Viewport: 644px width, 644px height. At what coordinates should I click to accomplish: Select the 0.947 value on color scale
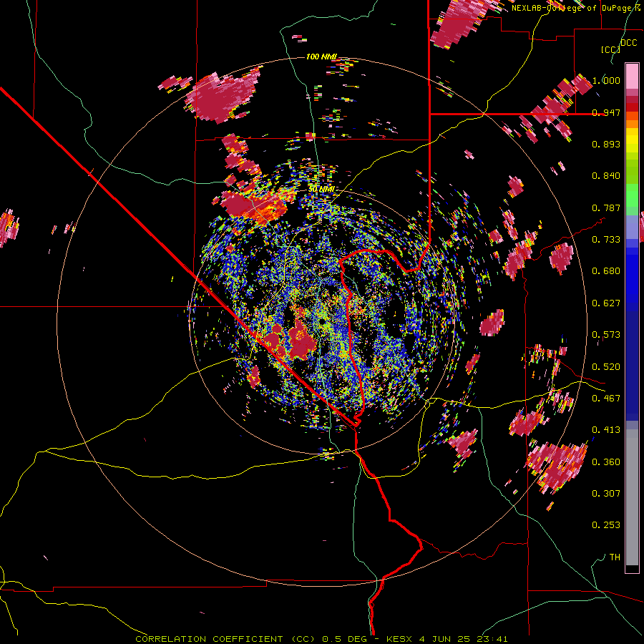606,112
